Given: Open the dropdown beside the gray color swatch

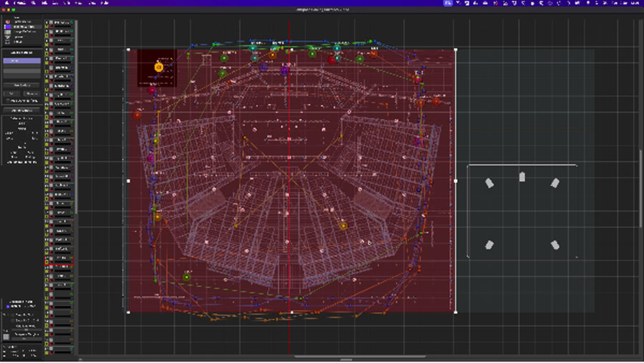Looking at the screenshot, I should point(26,335).
